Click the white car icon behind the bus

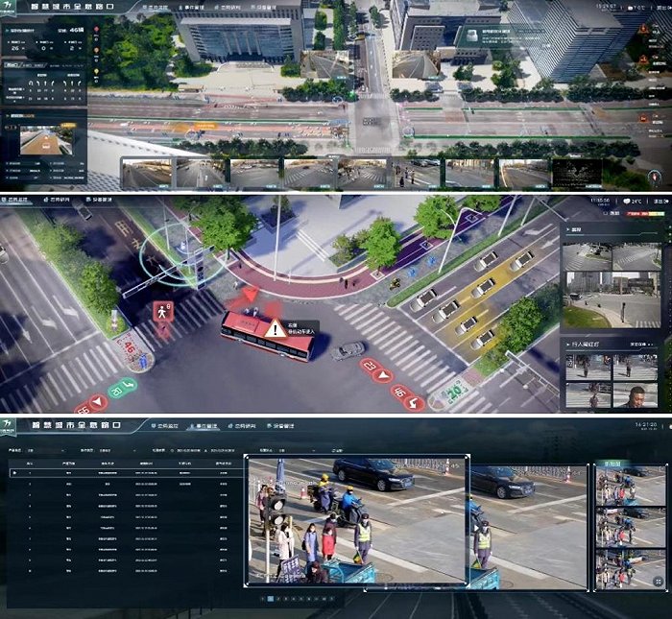pyautogui.click(x=348, y=350)
